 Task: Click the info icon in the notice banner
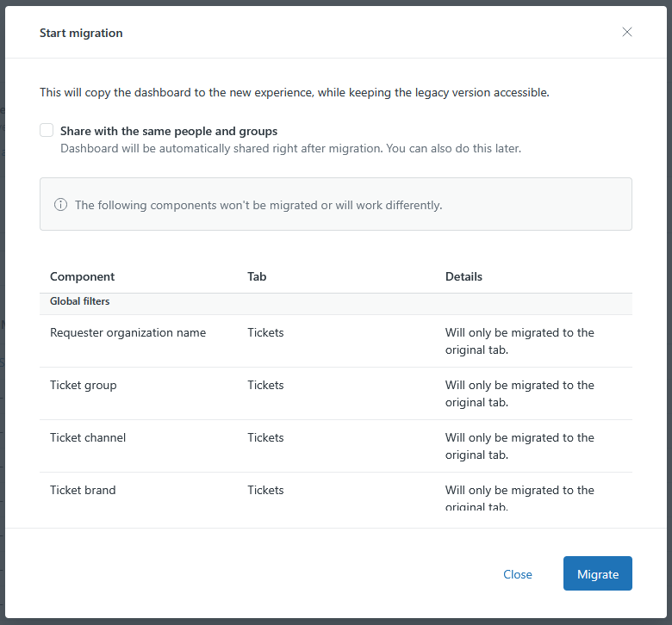click(60, 205)
